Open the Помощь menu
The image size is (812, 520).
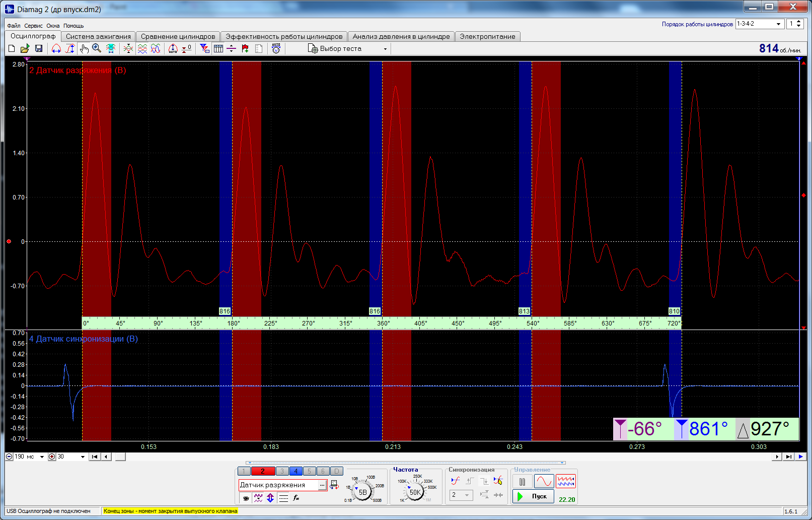point(73,26)
